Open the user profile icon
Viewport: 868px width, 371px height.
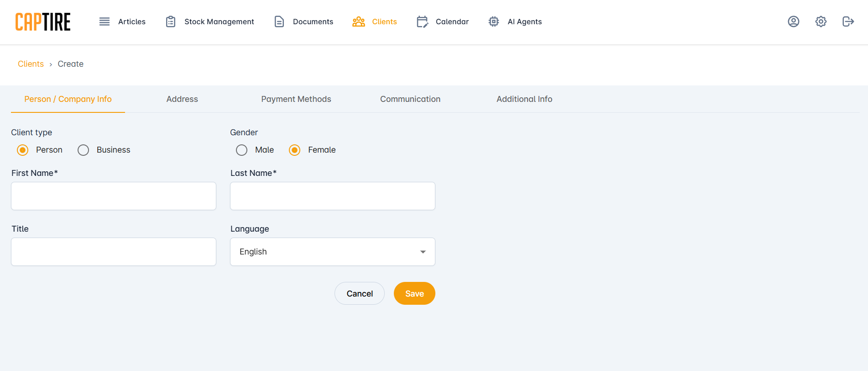(x=794, y=21)
